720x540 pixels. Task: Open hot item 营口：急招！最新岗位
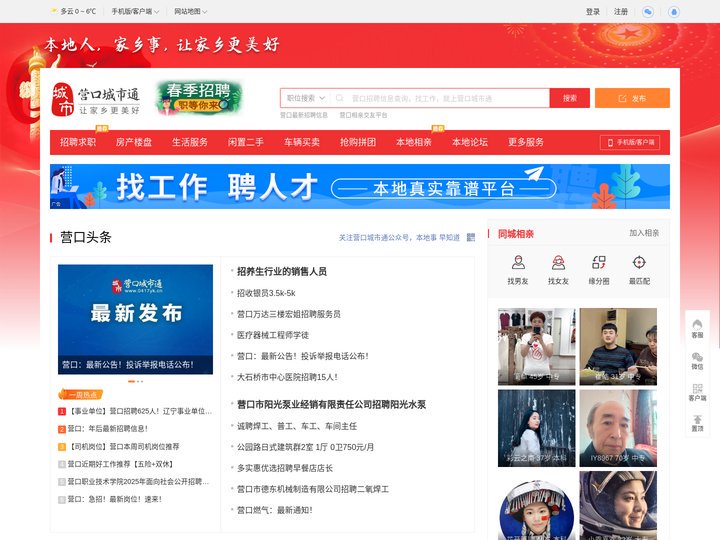point(114,499)
